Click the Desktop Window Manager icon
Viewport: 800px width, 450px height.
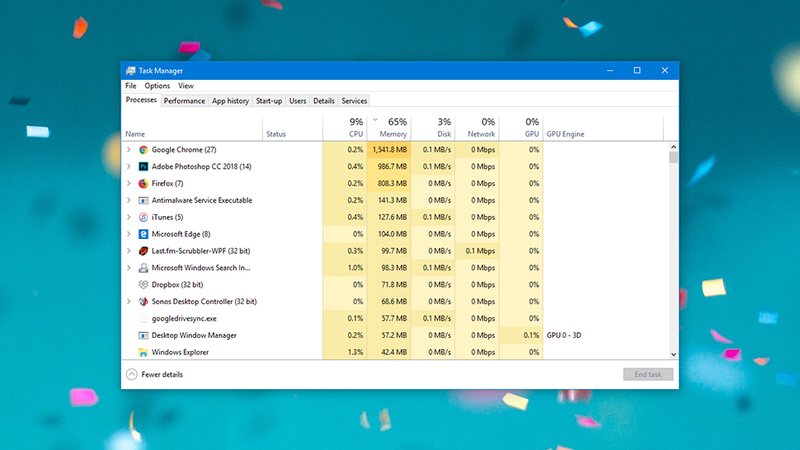[143, 335]
